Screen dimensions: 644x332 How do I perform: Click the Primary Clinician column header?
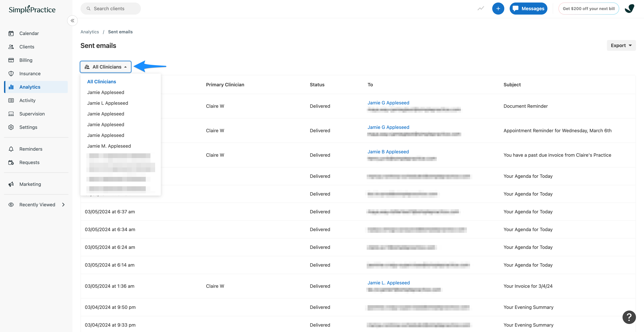coord(225,85)
